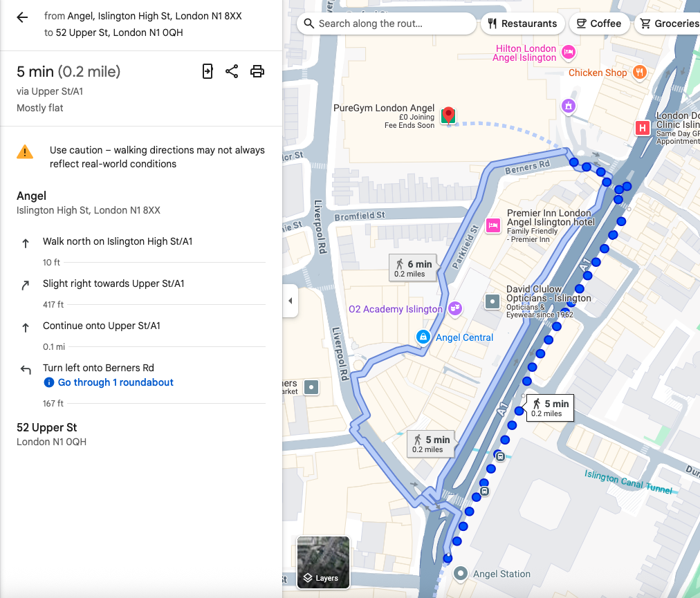The height and width of the screenshot is (598, 700).
Task: Filter map by Groceries chip
Action: (668, 24)
